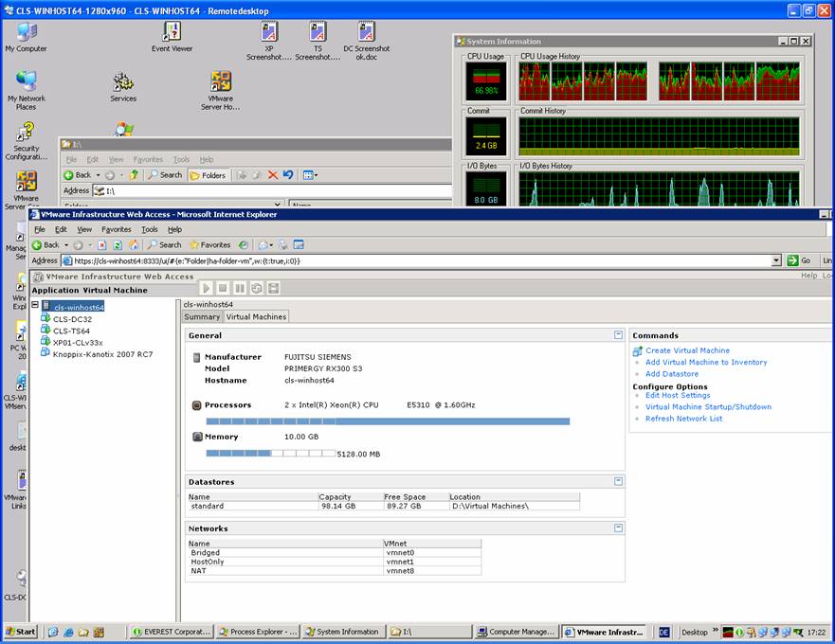Open the Back history dropdown arrow in IE
835x644 pixels.
coord(66,245)
